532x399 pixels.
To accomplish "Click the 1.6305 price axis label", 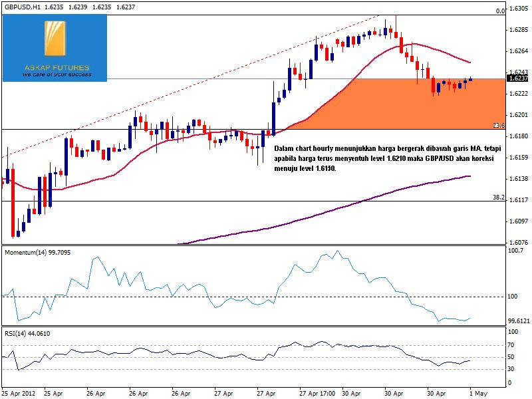I will [x=519, y=9].
